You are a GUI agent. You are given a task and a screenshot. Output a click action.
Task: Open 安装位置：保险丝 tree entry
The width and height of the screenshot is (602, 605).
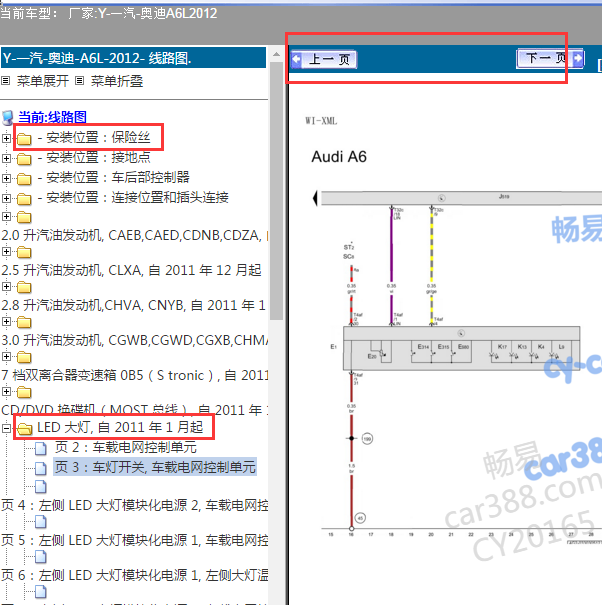pos(94,137)
